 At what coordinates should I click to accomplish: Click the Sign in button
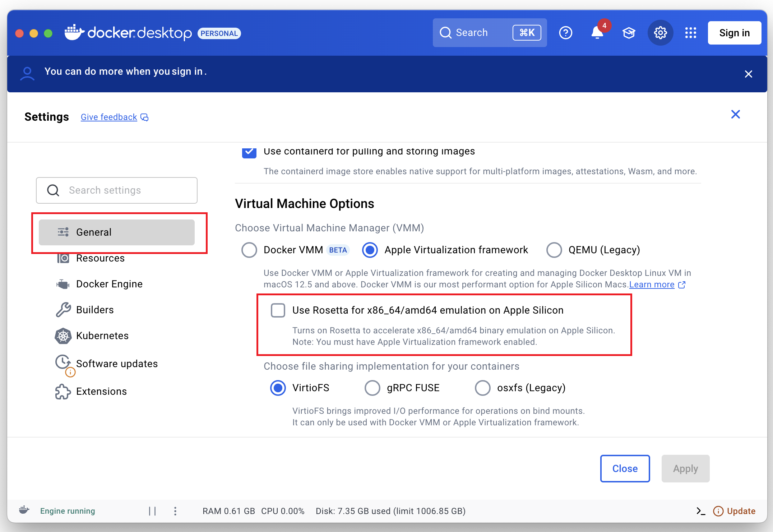pyautogui.click(x=734, y=33)
